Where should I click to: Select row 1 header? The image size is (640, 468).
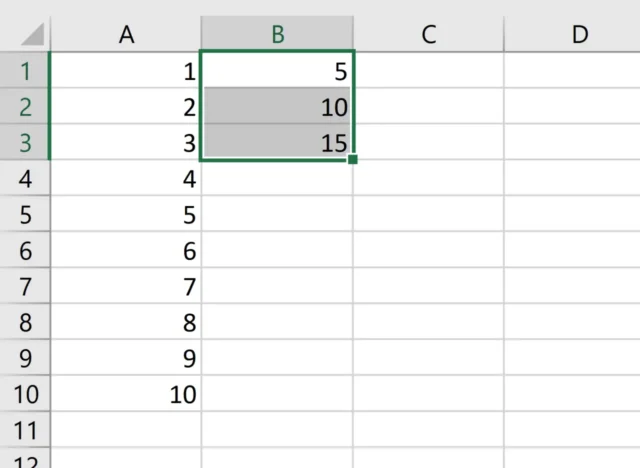[25, 71]
